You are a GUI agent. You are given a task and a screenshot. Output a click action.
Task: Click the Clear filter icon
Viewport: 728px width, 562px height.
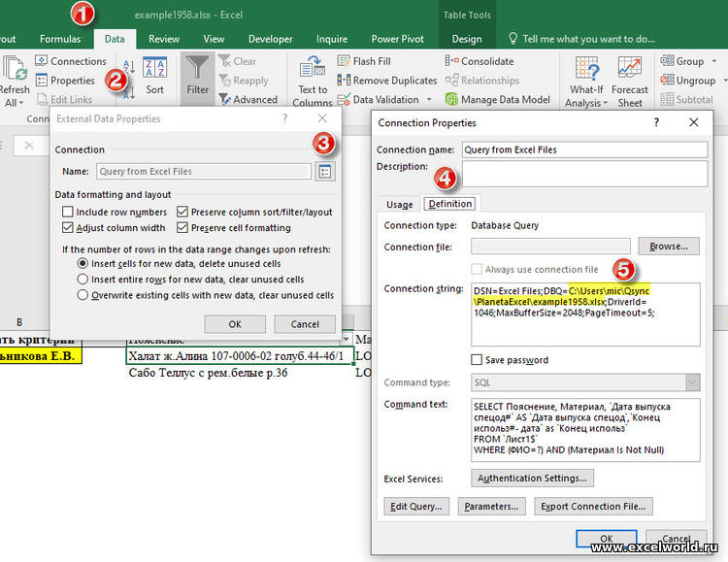[225, 61]
